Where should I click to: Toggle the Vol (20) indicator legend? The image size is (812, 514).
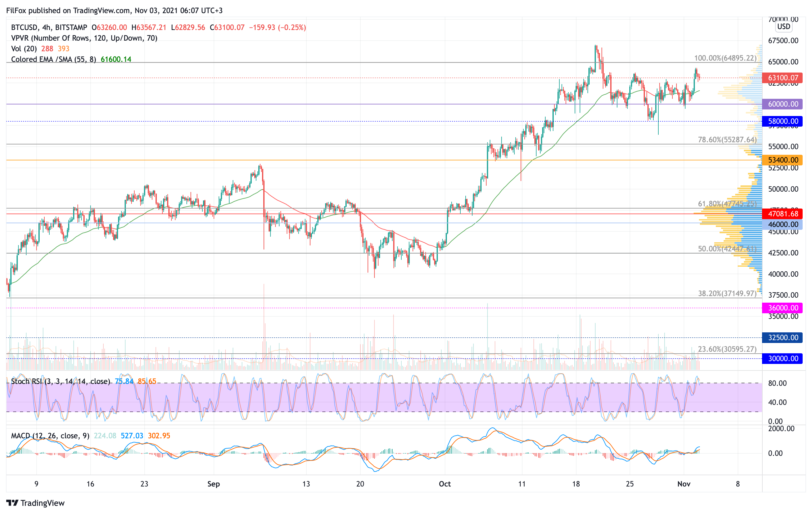(x=24, y=48)
